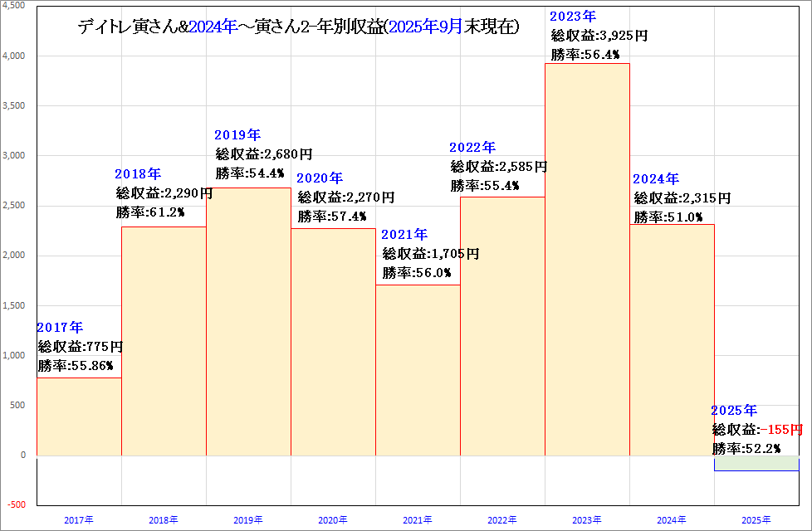Select the red -155円 value in the 2025年 label
This screenshot has width=812, height=531.
click(x=783, y=430)
